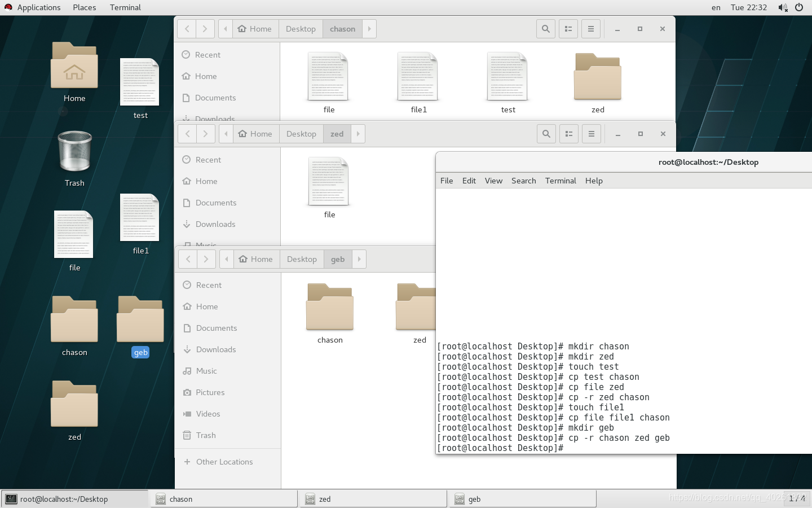Select the test document in the chason window

508,77
